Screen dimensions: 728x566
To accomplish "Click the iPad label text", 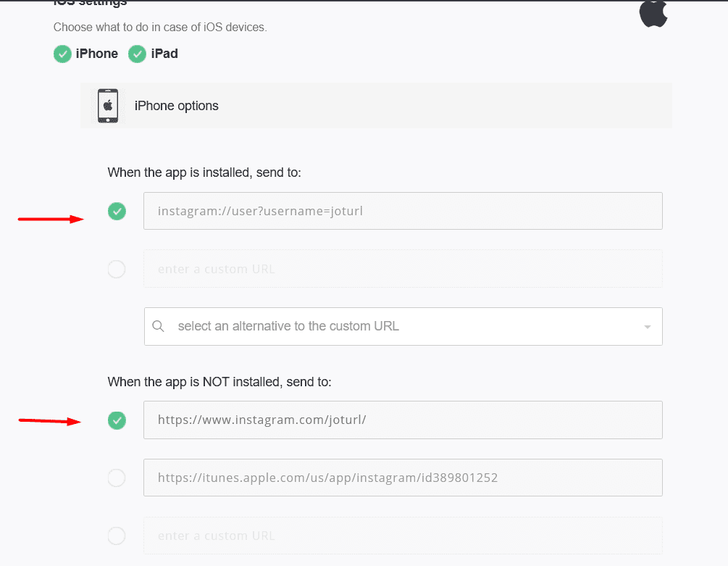I will [164, 54].
